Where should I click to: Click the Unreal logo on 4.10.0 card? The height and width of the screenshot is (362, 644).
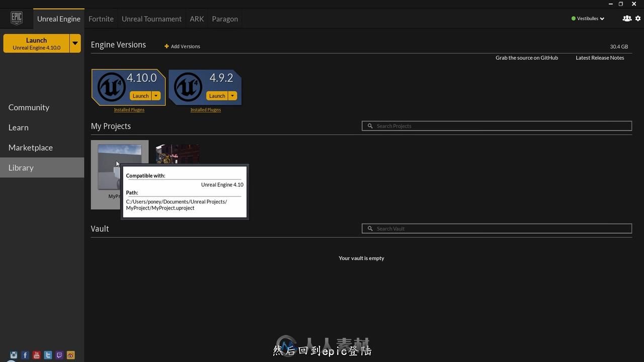pyautogui.click(x=111, y=87)
